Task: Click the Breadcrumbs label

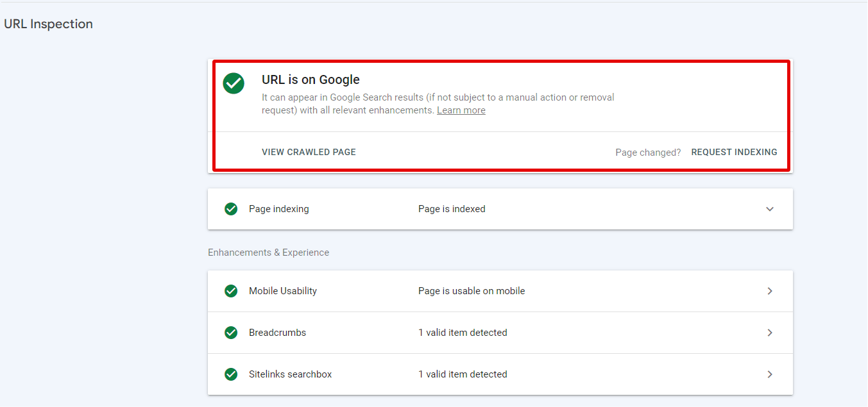Action: 278,333
